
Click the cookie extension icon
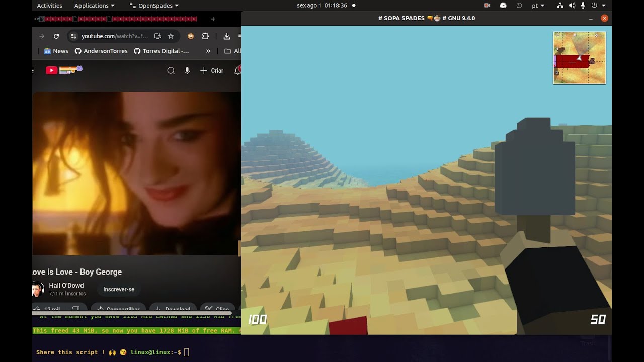pyautogui.click(x=191, y=36)
